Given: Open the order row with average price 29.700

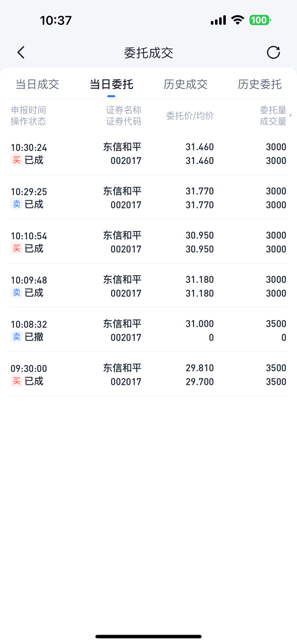Looking at the screenshot, I should [148, 374].
